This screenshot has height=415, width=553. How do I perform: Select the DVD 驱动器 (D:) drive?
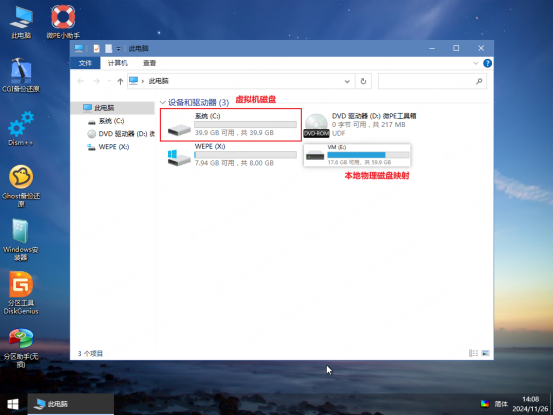[x=360, y=125]
